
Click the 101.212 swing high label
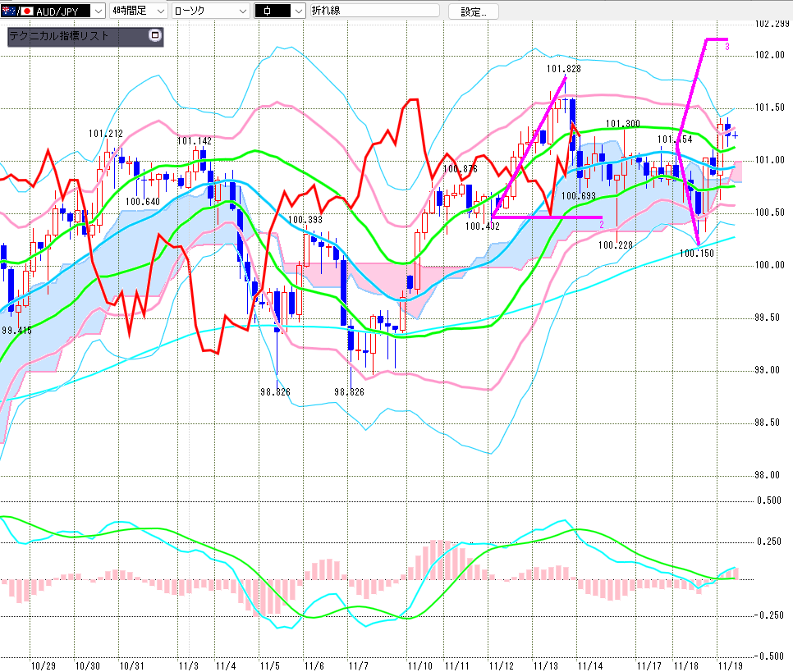click(105, 133)
